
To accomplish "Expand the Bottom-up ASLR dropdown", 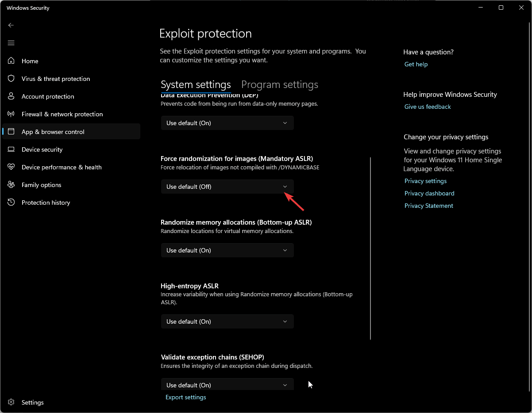I will point(227,250).
